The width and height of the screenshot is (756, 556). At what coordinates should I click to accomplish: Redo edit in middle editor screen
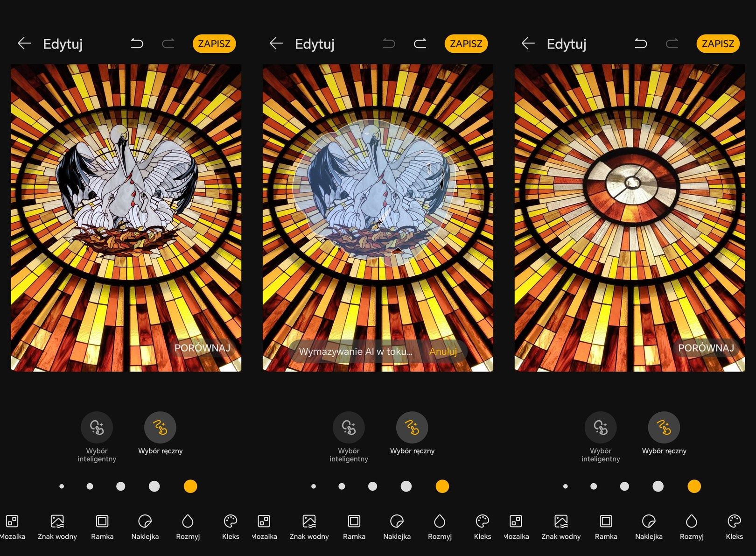pos(420,44)
